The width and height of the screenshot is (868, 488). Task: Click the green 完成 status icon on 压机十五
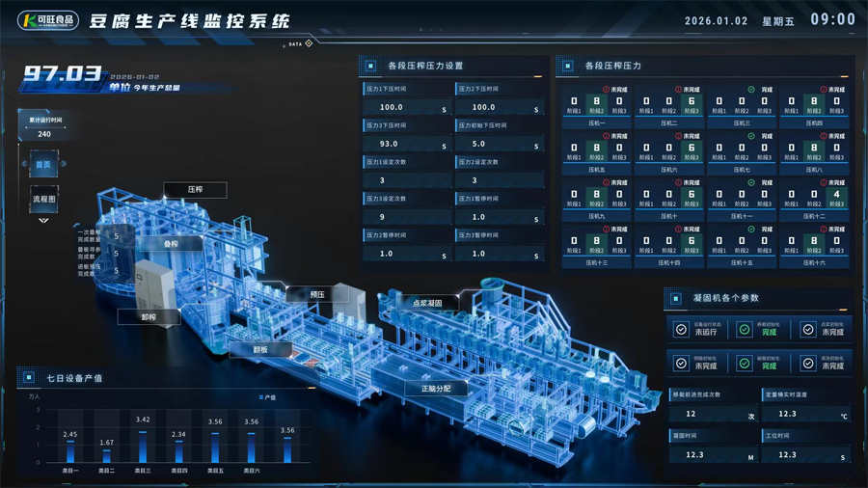[x=751, y=229]
